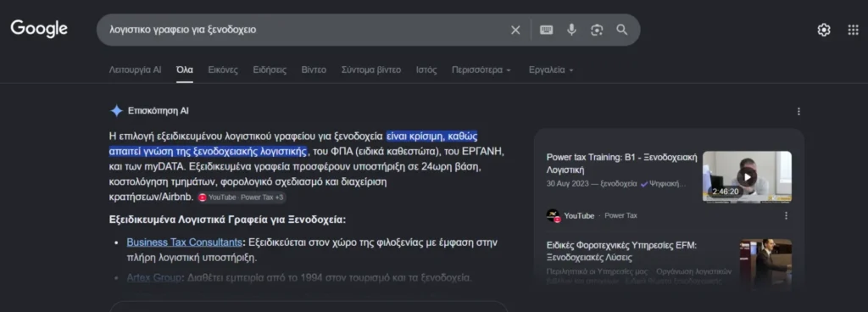The image size is (868, 312).
Task: Open the Power tax Training B1 result title
Action: [621, 163]
